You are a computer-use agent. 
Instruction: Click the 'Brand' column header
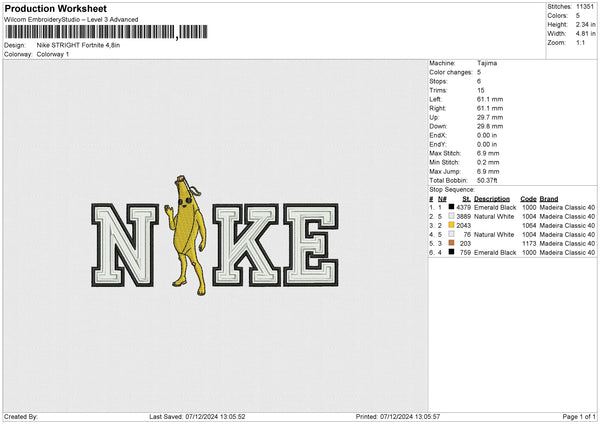point(549,199)
